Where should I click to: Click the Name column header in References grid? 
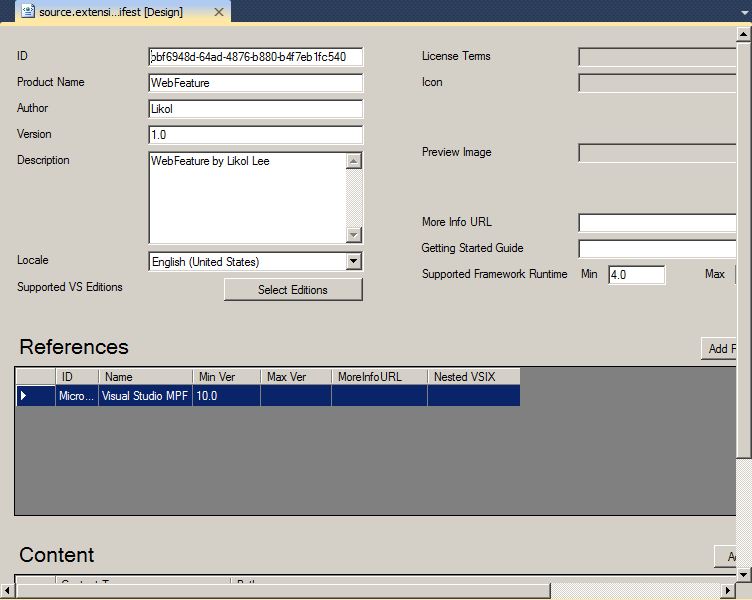click(145, 376)
